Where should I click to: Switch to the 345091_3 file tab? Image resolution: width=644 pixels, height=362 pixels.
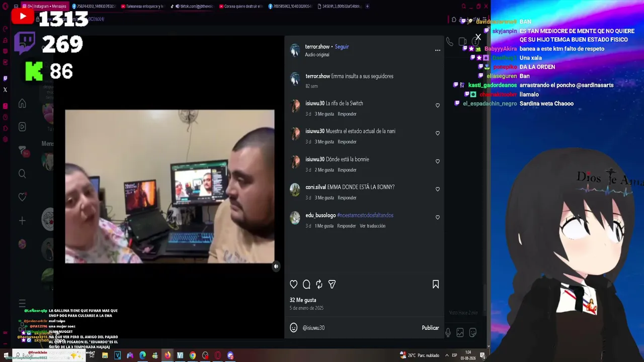(340, 7)
